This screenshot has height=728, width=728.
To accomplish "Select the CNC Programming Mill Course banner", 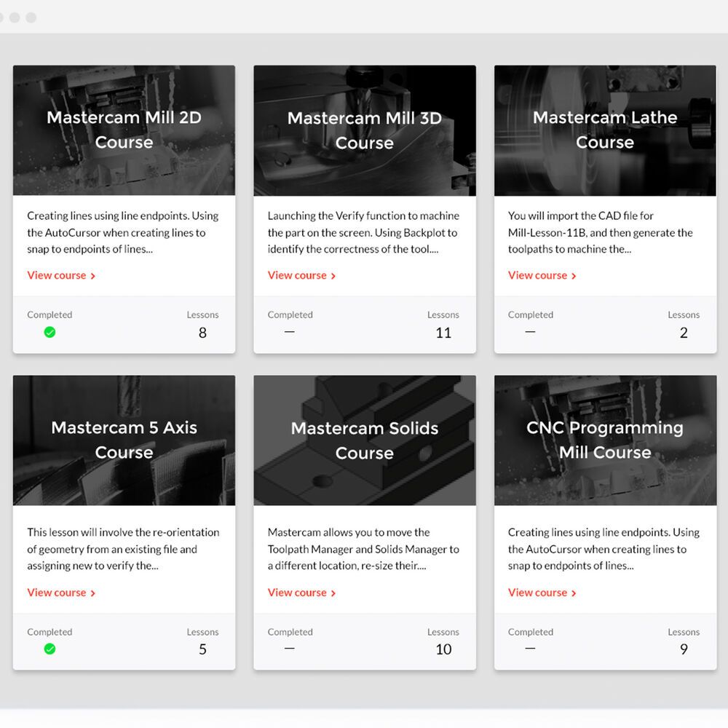I will click(605, 440).
